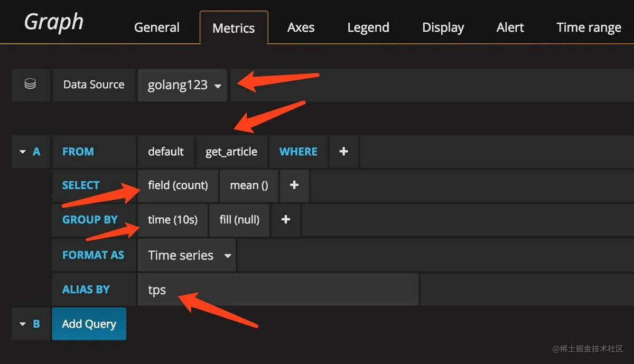
Task: Add a WHERE condition with the plus button
Action: [343, 152]
